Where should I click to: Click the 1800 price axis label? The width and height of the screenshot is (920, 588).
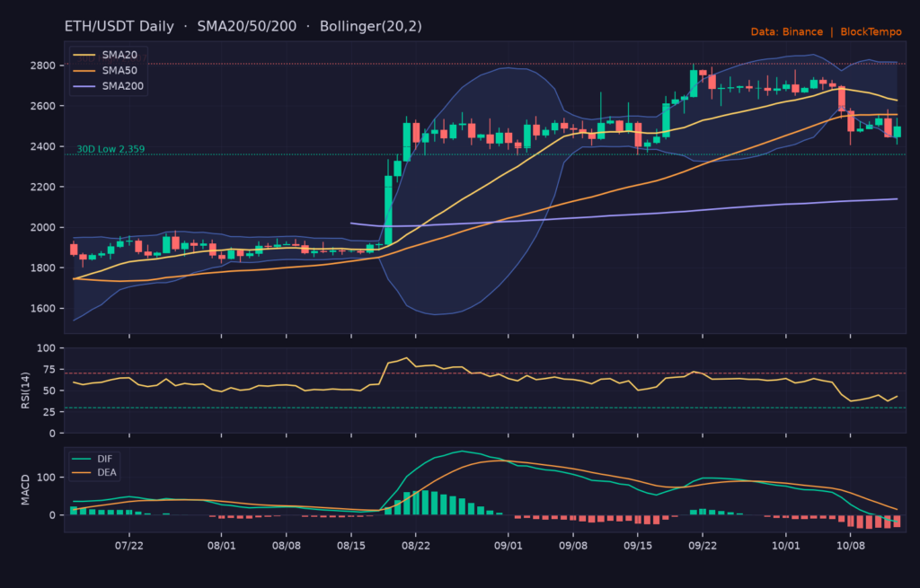tap(43, 268)
